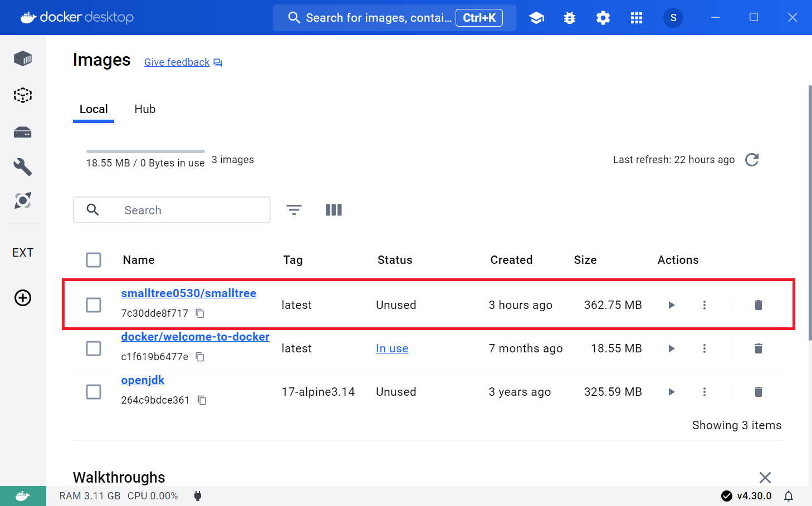
Task: Open Dev Environments wrench icon
Action: 23,167
